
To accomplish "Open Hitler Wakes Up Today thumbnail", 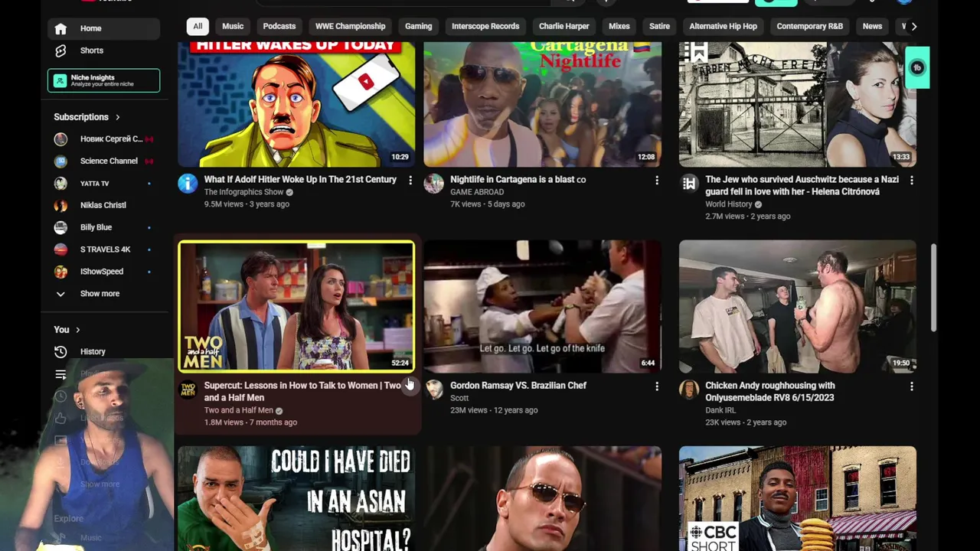I will tap(296, 104).
